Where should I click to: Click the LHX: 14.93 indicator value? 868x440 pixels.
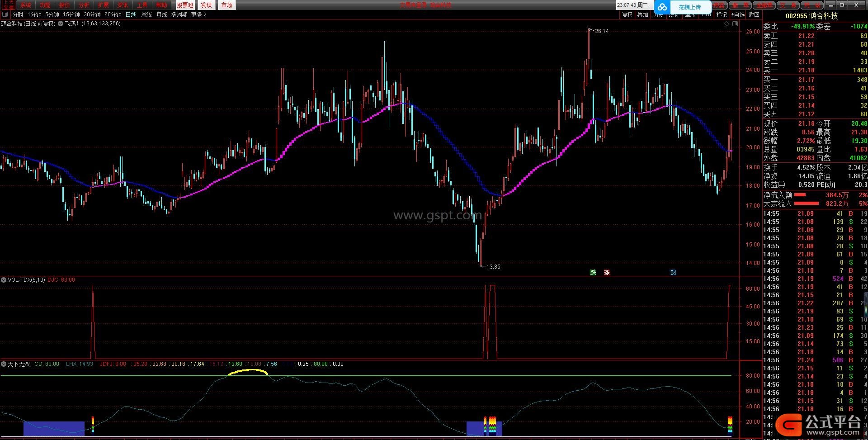[x=79, y=364]
